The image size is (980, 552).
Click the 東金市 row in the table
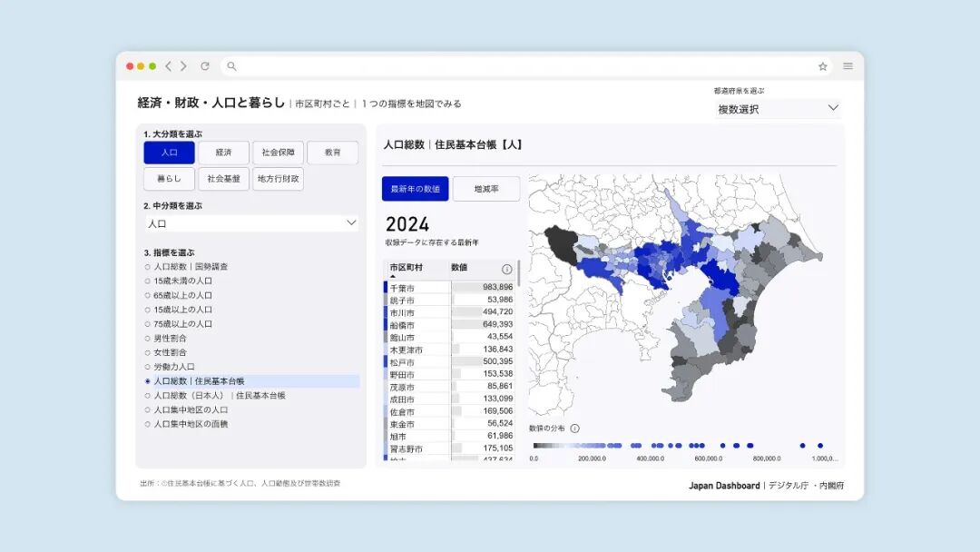click(x=449, y=424)
